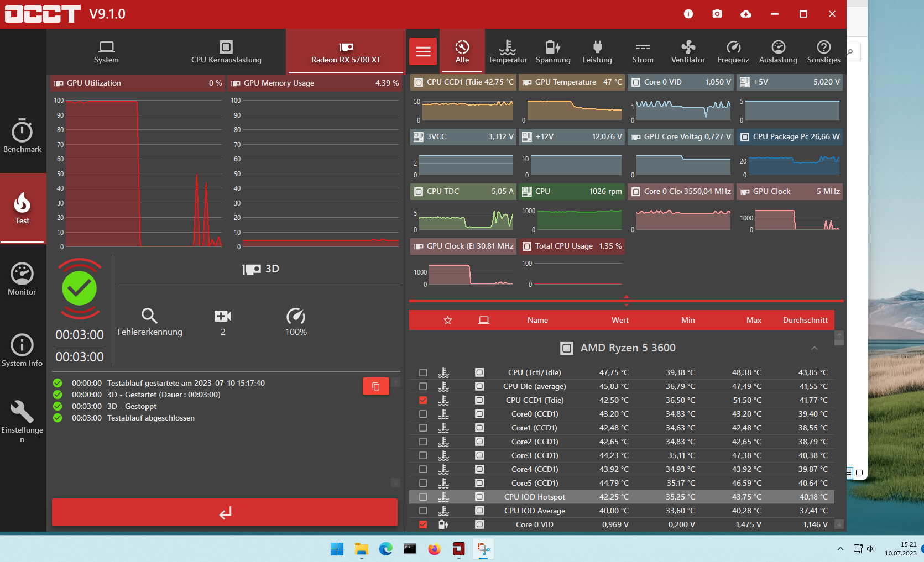Open the Sonstiges sensor tab
Screen dimensions: 924x562
coord(824,52)
